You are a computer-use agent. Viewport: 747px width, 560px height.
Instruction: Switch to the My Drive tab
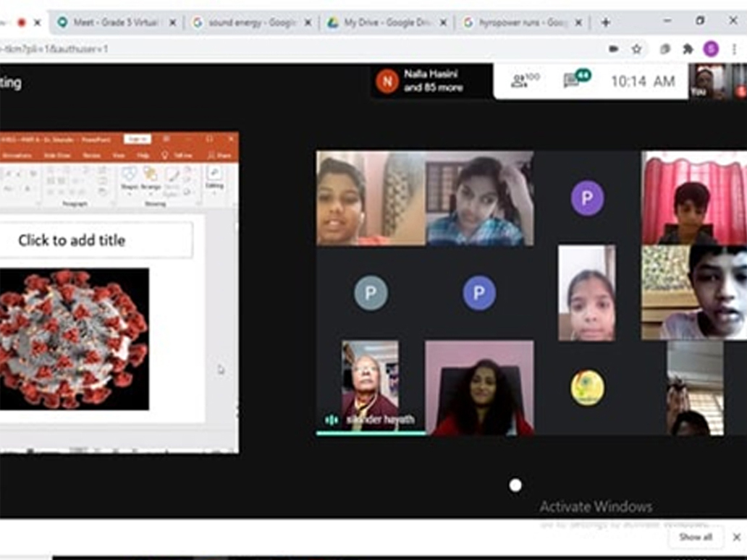pyautogui.click(x=385, y=22)
